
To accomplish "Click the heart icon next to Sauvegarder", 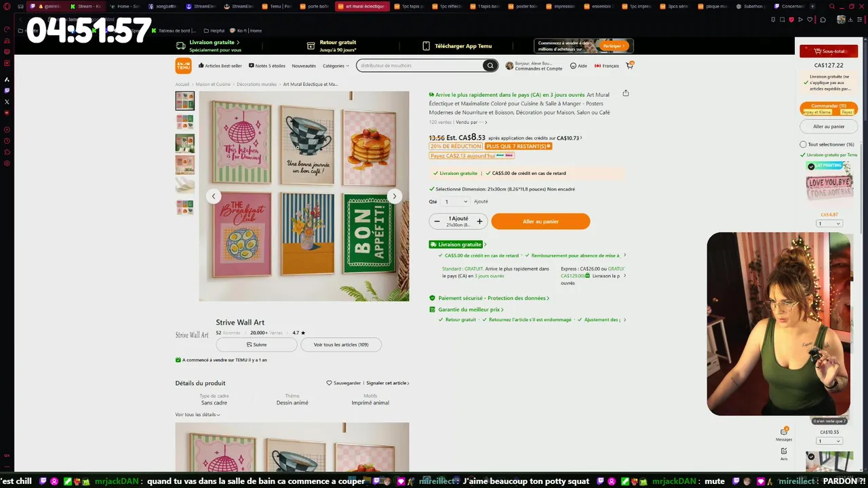I will point(330,383).
